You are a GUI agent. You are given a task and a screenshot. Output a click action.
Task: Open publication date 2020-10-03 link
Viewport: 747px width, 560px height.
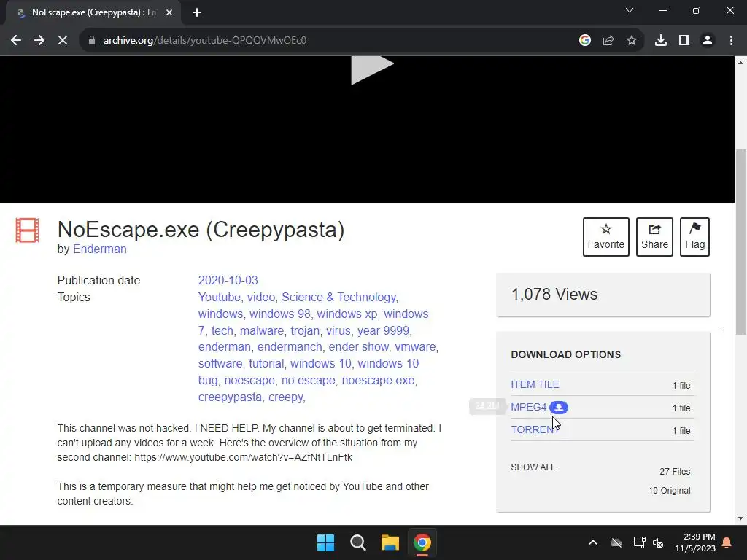(x=228, y=280)
